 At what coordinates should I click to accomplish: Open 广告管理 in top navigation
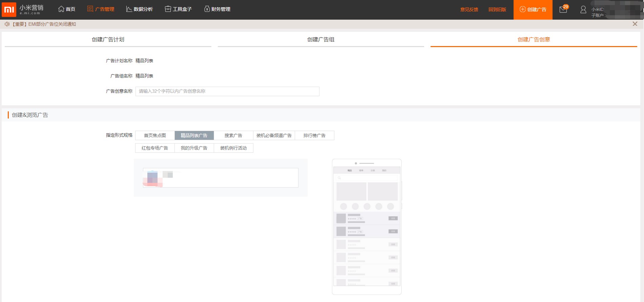(101, 9)
